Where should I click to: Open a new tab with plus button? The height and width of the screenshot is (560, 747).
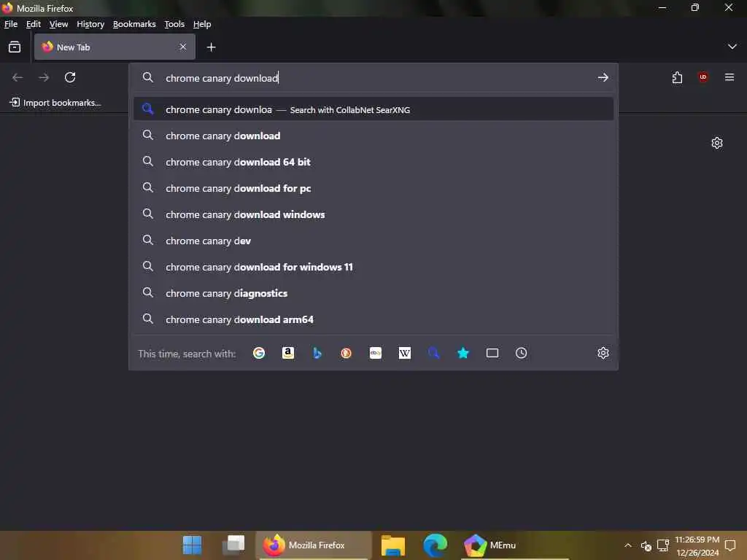pyautogui.click(x=211, y=47)
